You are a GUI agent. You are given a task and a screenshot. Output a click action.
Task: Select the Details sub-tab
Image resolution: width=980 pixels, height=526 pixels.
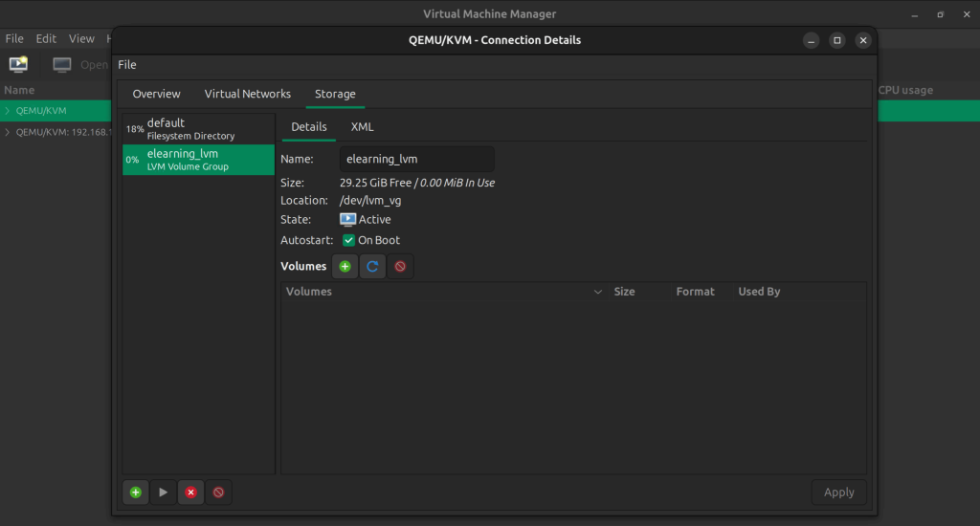[309, 127]
